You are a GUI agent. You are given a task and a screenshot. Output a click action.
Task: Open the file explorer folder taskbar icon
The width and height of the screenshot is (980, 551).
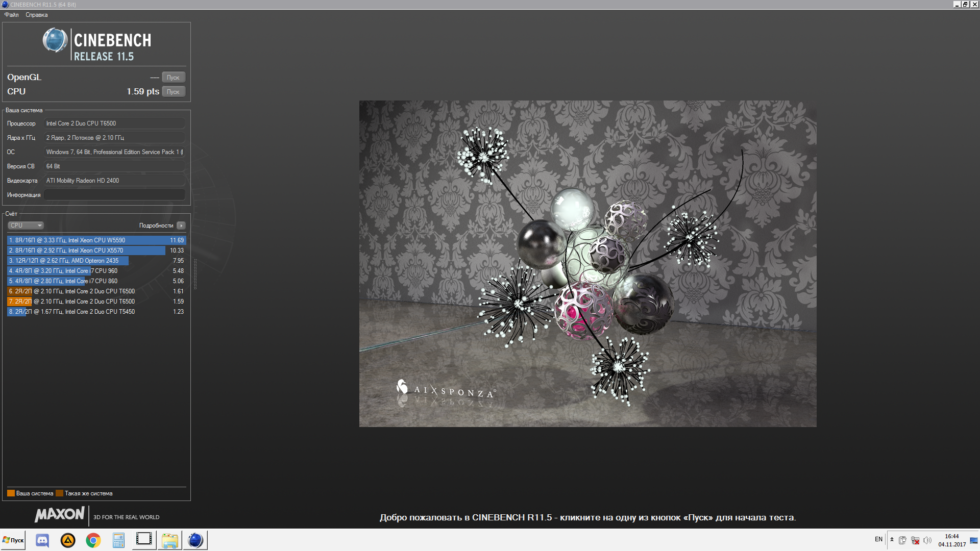tap(170, 540)
